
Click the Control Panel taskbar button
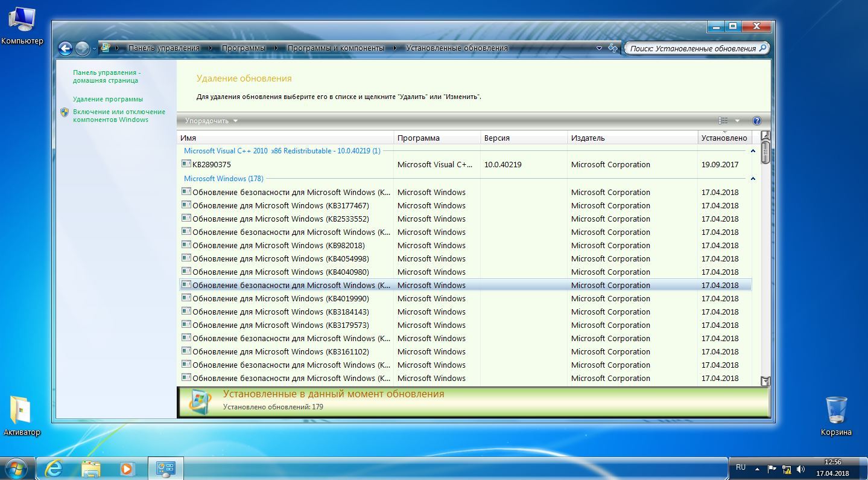click(x=165, y=468)
